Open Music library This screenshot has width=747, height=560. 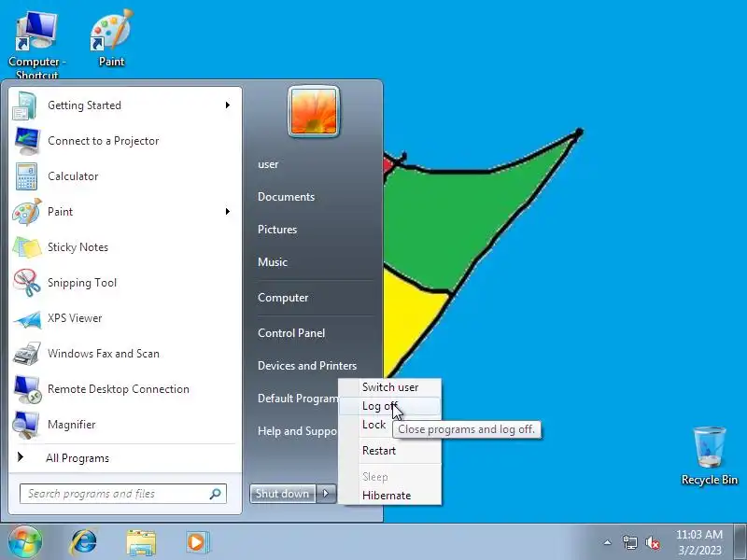pos(273,262)
